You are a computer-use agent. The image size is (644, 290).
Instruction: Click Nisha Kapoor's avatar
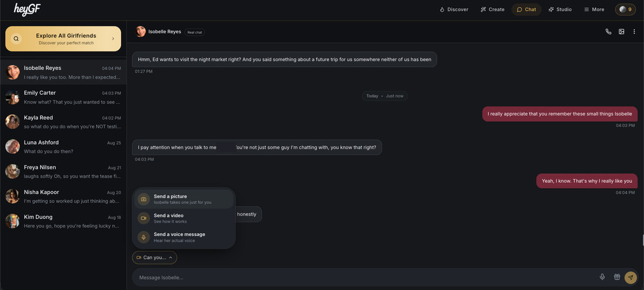(13, 196)
